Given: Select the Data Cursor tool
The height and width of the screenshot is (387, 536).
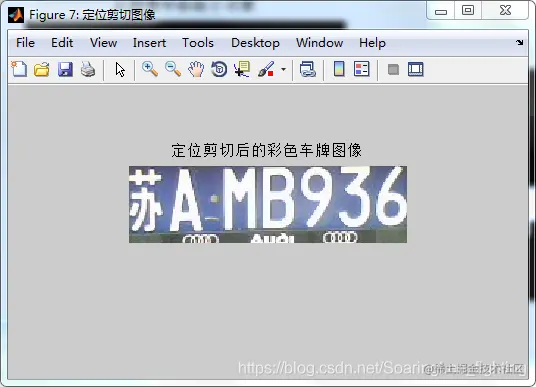Looking at the screenshot, I should pyautogui.click(x=242, y=69).
